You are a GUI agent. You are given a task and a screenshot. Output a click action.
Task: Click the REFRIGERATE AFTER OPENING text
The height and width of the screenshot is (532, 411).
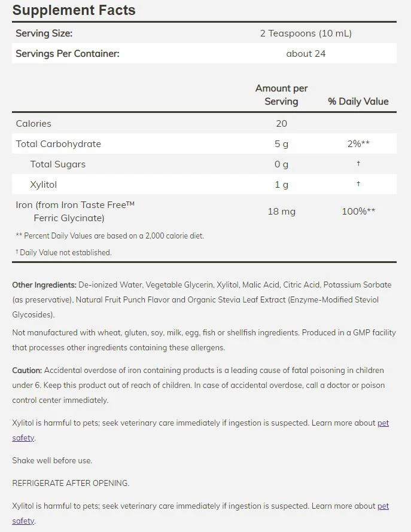point(71,483)
